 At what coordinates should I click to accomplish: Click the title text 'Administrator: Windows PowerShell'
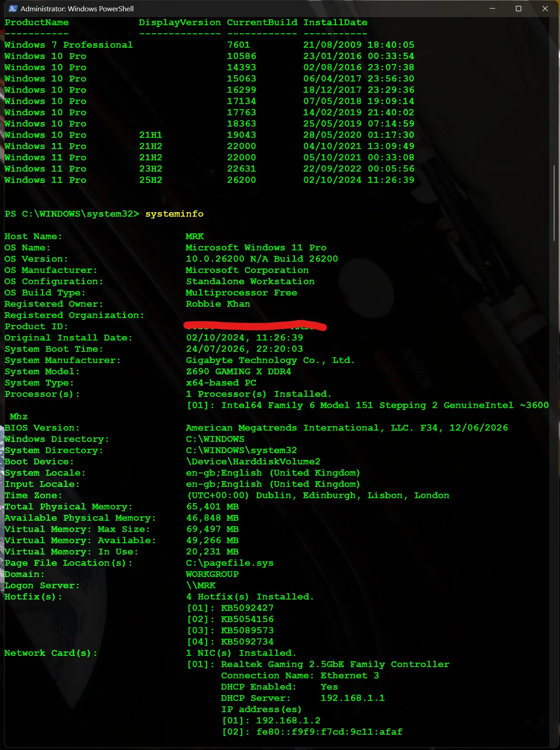click(77, 9)
